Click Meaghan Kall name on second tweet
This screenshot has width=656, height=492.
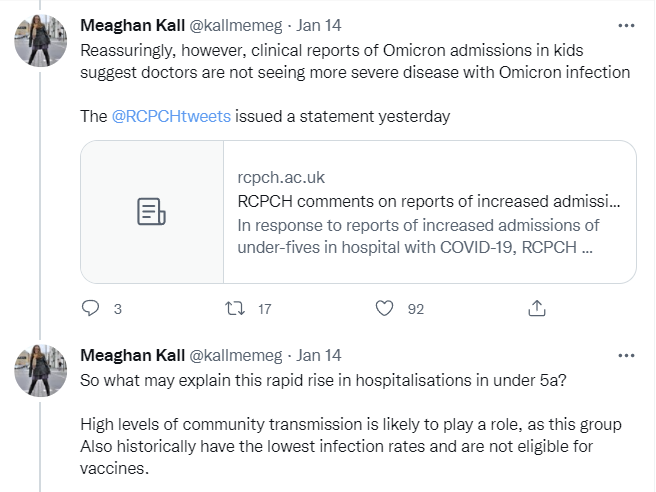(131, 355)
